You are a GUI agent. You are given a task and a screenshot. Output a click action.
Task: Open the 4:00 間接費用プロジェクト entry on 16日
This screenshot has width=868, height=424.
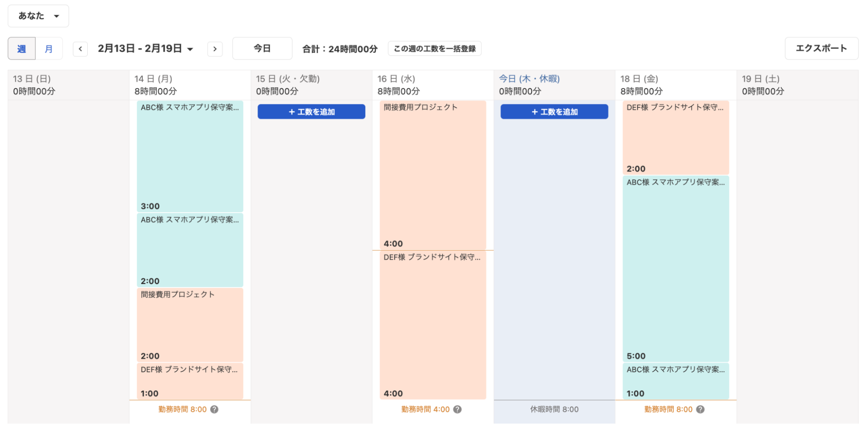433,175
